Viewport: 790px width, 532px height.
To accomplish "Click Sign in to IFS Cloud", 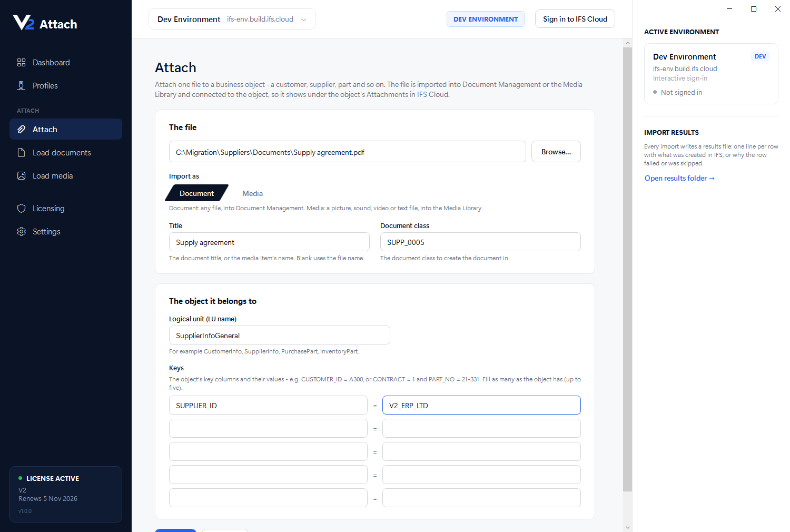I will click(575, 19).
